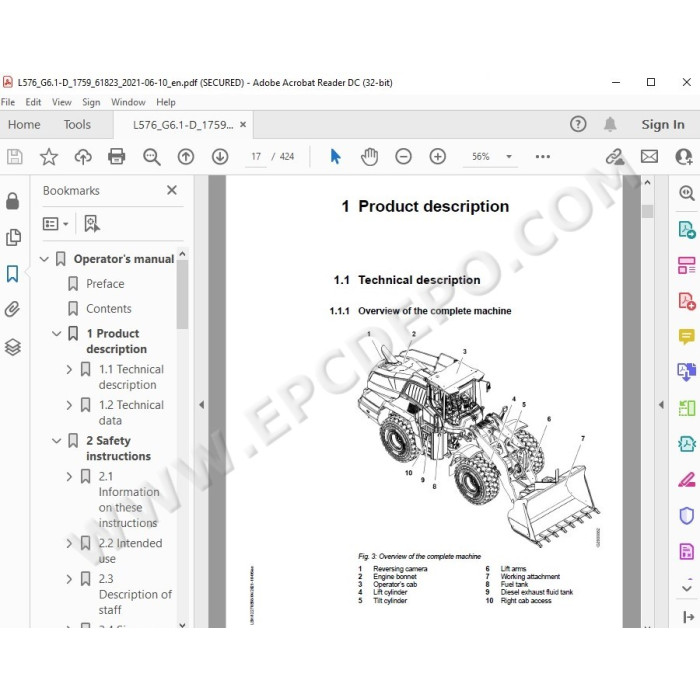Collapse the Operator's manual bookmark
This screenshot has width=700, height=700.
[44, 259]
